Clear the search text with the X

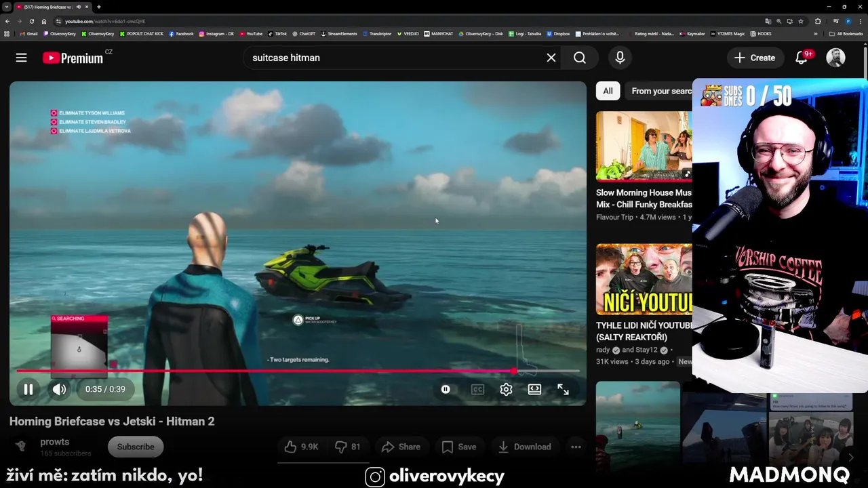551,58
